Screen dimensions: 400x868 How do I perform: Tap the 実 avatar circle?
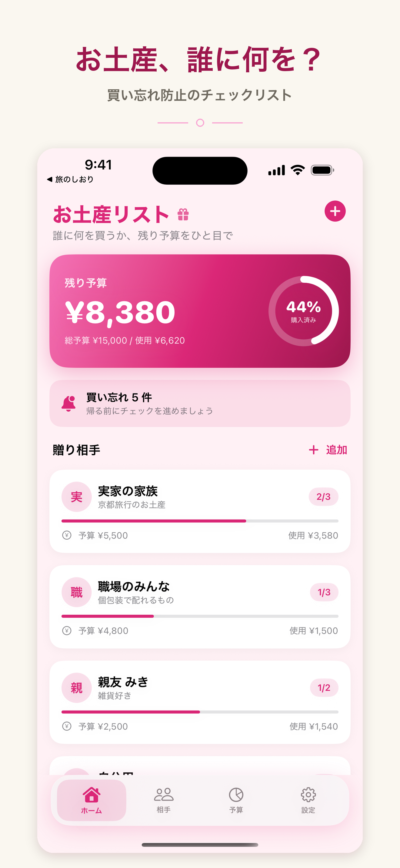(x=77, y=497)
